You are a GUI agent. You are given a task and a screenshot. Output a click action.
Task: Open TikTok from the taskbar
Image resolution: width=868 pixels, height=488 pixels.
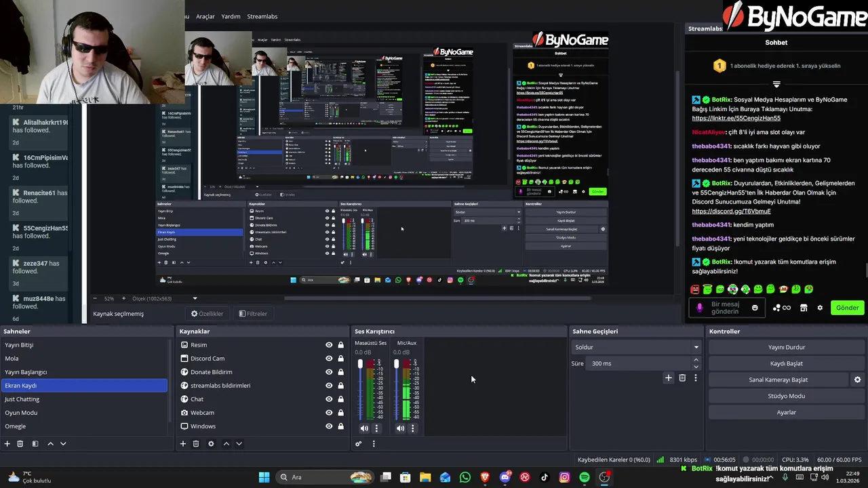coord(545,477)
